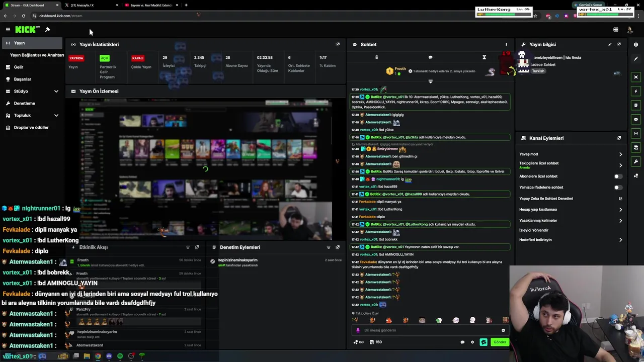Click the Bir mesaj gönderin input field
The width and height of the screenshot is (644, 362).
pyautogui.click(x=430, y=330)
